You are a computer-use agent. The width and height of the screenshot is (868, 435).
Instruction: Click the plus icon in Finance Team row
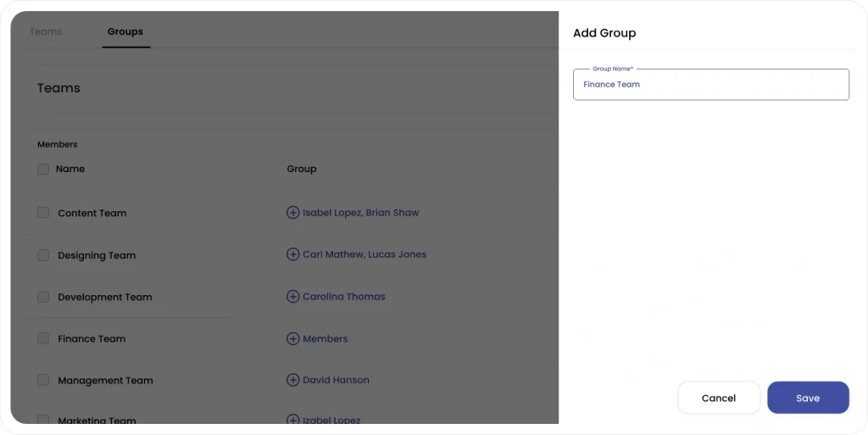coord(292,338)
